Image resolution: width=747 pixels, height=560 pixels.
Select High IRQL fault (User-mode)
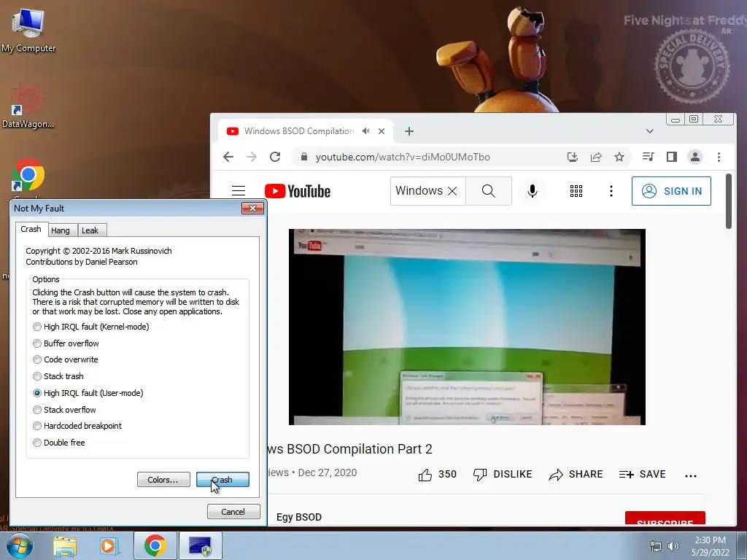tap(88, 393)
